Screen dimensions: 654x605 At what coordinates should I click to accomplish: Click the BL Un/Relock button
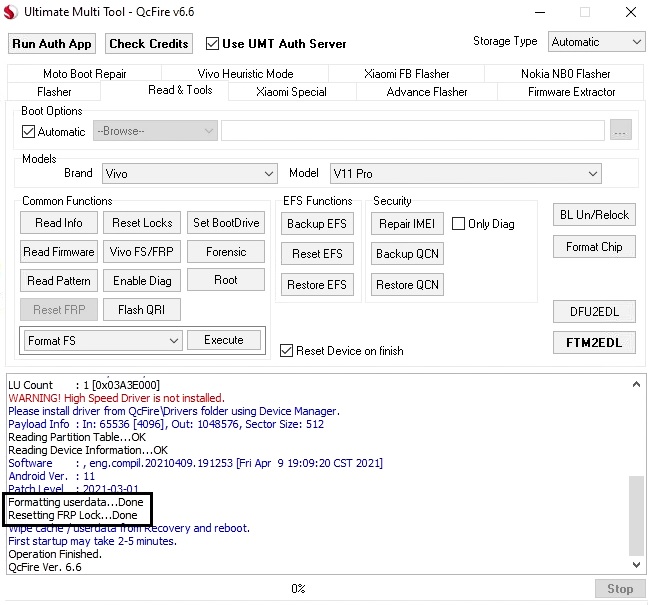[594, 215]
